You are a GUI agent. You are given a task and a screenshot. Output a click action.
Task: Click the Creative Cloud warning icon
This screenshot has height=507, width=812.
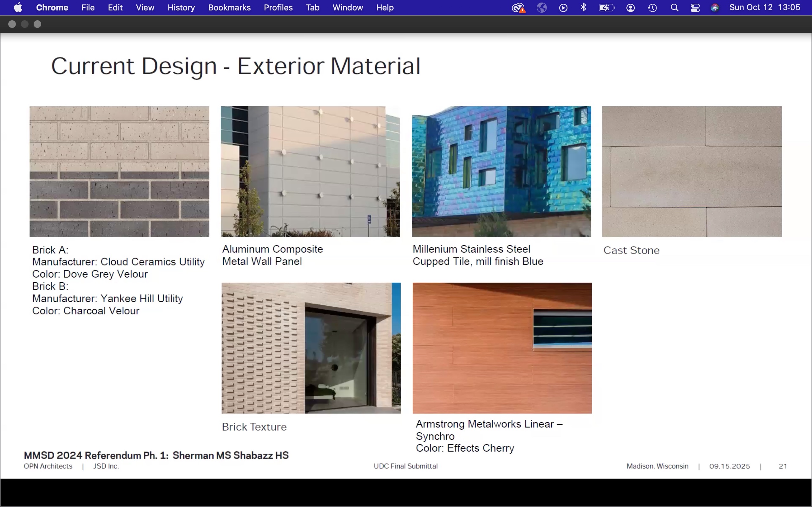(518, 8)
